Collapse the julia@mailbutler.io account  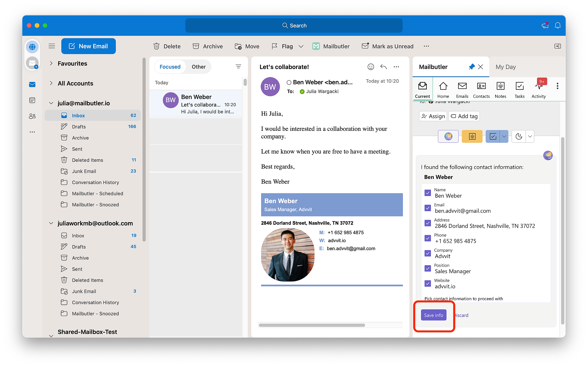tap(51, 103)
